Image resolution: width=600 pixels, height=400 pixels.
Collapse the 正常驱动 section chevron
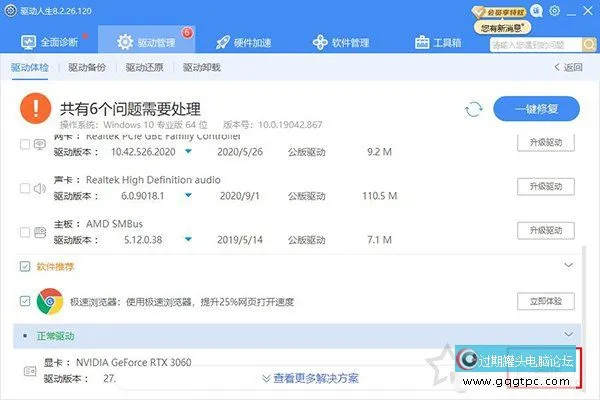coord(569,334)
